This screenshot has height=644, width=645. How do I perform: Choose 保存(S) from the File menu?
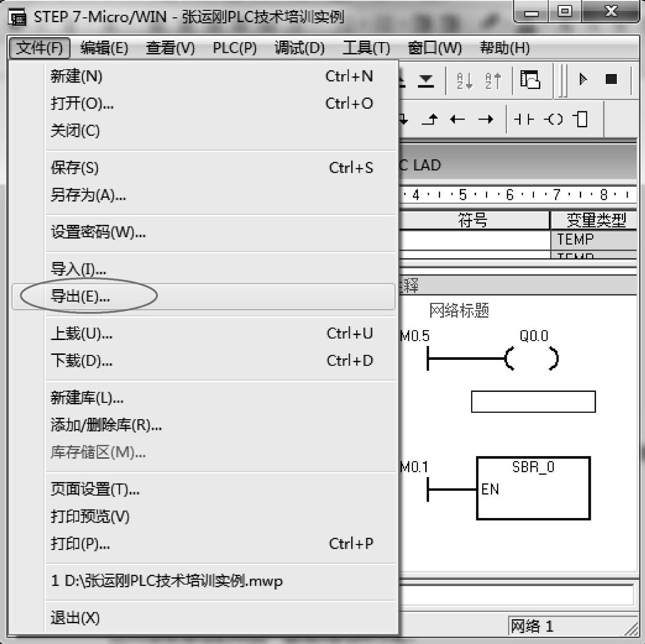coord(203,168)
